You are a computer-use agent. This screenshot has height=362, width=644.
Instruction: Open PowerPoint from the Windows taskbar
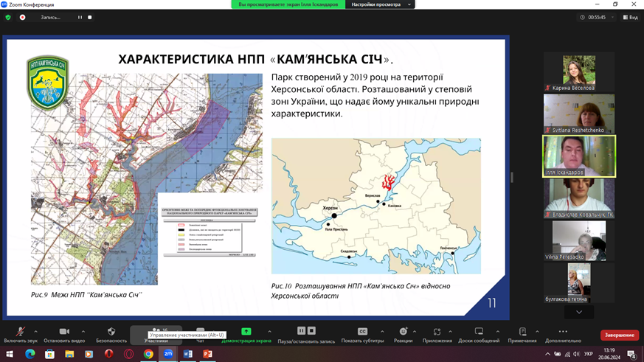tap(207, 354)
